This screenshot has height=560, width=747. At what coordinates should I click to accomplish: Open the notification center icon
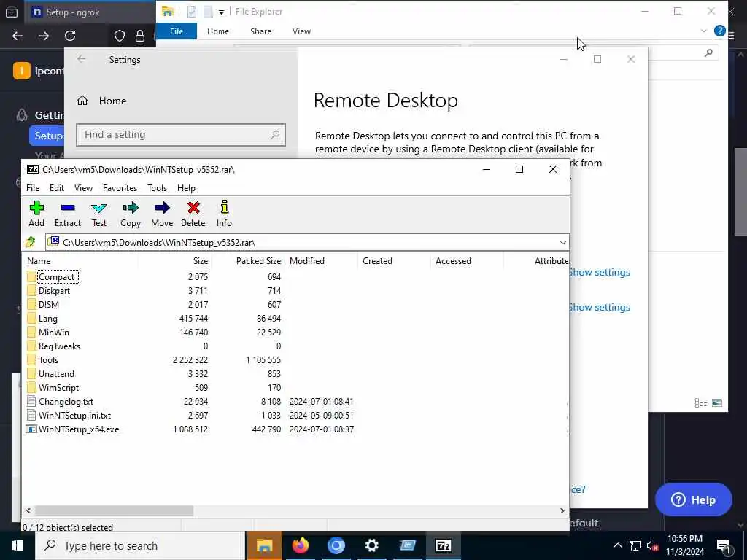(724, 546)
